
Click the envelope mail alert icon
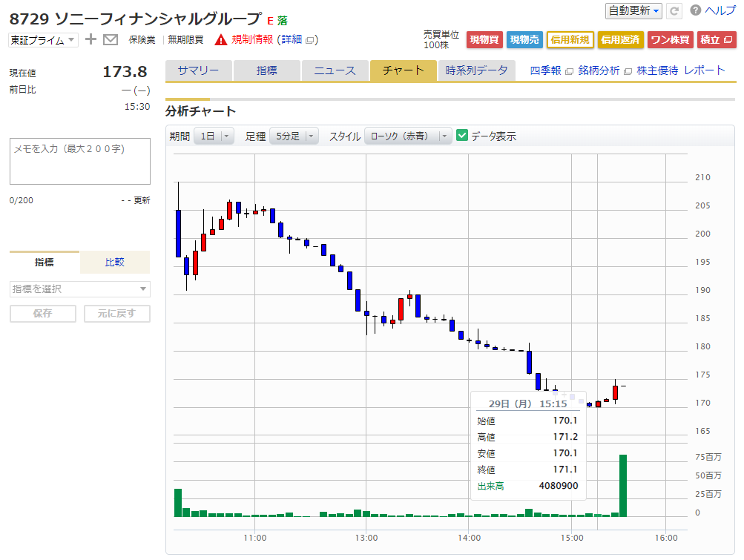pyautogui.click(x=111, y=39)
